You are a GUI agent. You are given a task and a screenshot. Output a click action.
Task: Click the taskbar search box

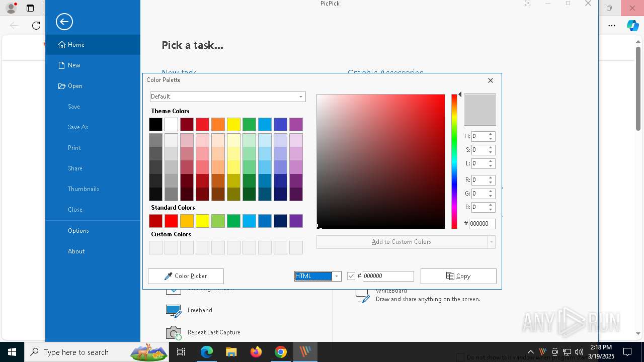pos(96,352)
